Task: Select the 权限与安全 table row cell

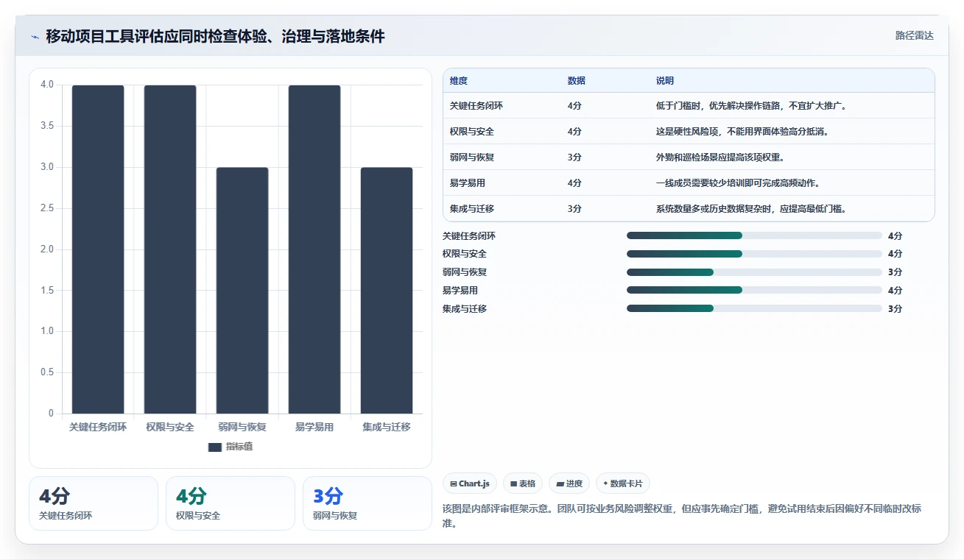Action: [472, 132]
